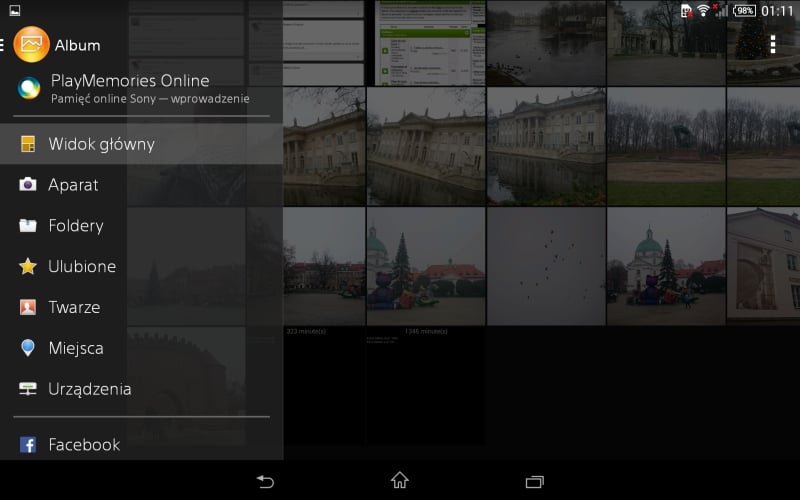Click the Twarze face icon
800x500 pixels.
(28, 307)
